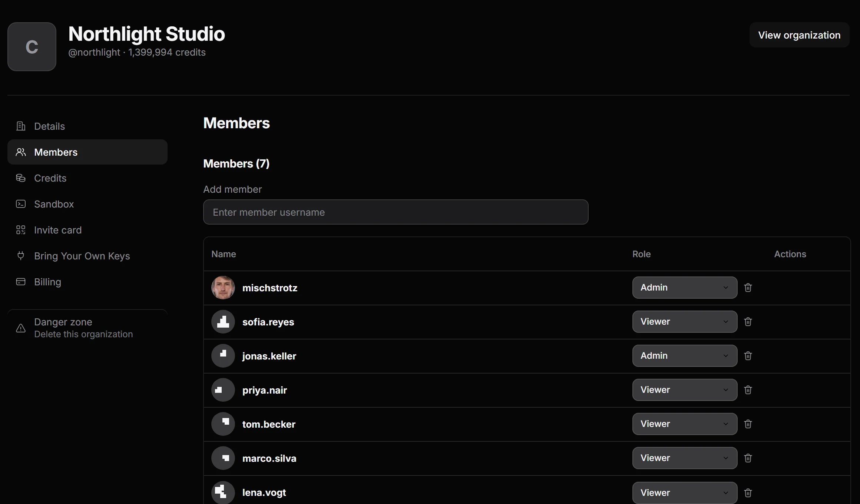Delete tom.becker with the trash icon
The height and width of the screenshot is (504, 860).
pos(748,424)
